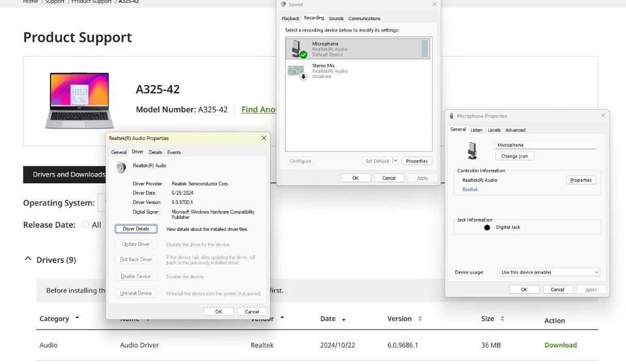
Task: Click the 2024/10/22 date cell
Action: point(338,345)
